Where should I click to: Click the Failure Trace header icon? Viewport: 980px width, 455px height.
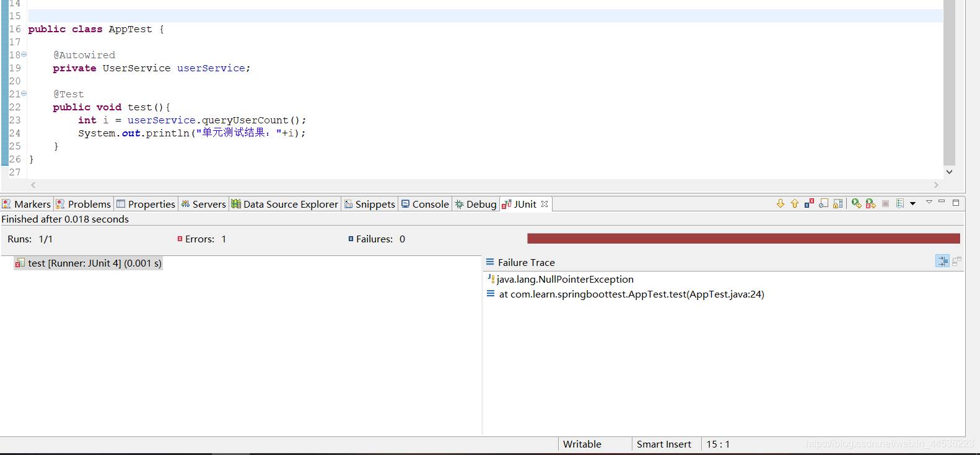[x=490, y=262]
